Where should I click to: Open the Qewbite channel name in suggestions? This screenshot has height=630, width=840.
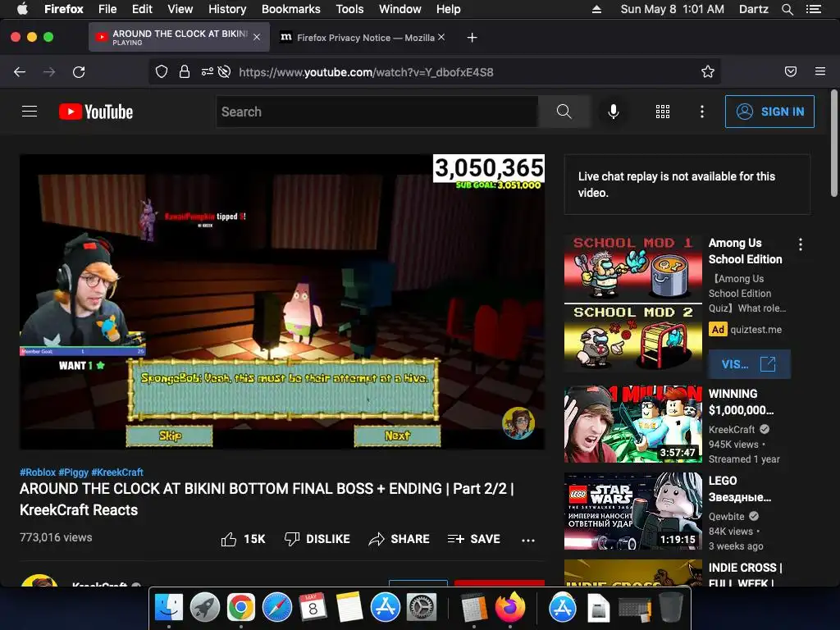[x=727, y=516]
